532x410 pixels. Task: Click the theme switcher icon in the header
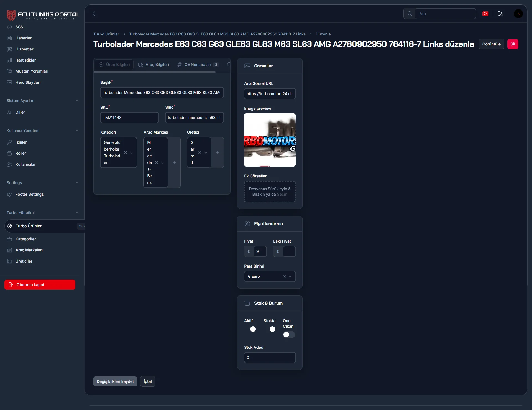tap(500, 14)
